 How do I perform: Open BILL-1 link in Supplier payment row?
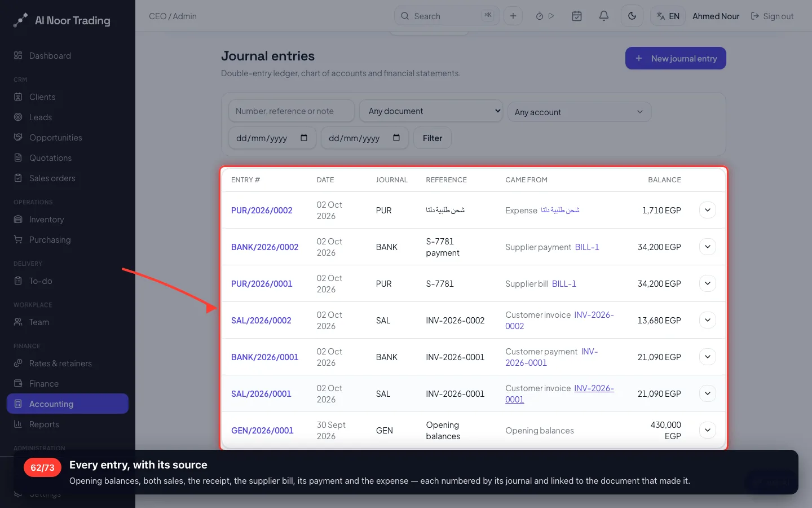tap(587, 247)
